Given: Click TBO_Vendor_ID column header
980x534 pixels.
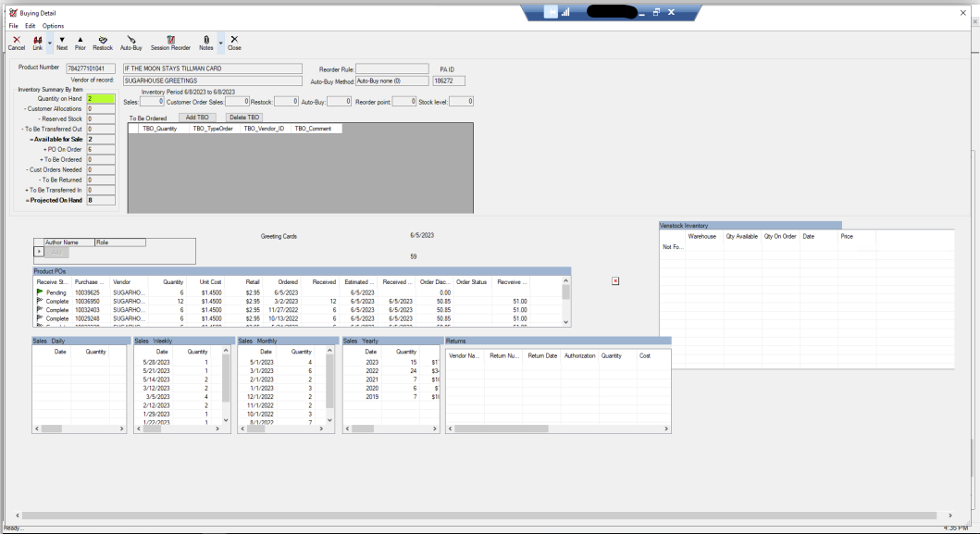Looking at the screenshot, I should [264, 129].
